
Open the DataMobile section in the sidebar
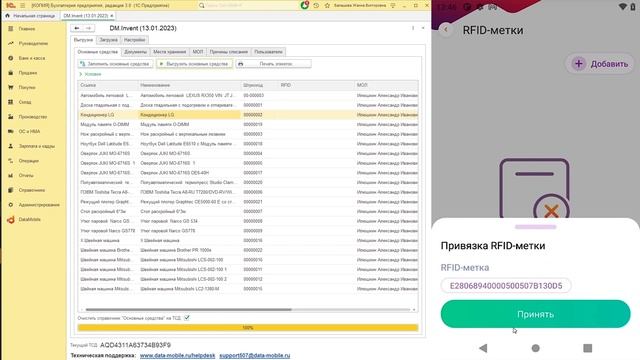point(29,220)
